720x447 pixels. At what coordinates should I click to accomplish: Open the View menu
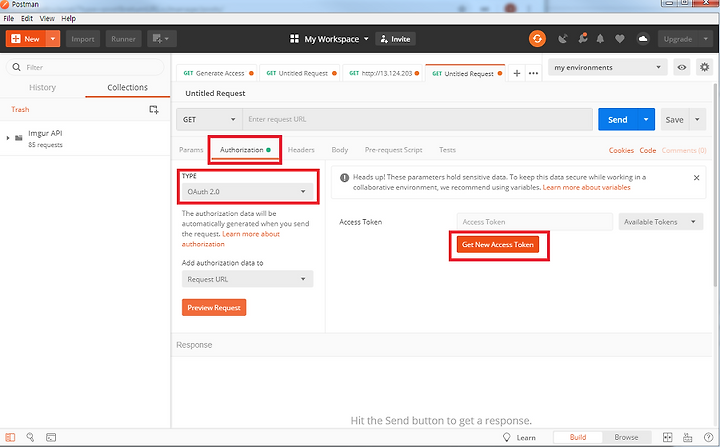click(x=47, y=18)
